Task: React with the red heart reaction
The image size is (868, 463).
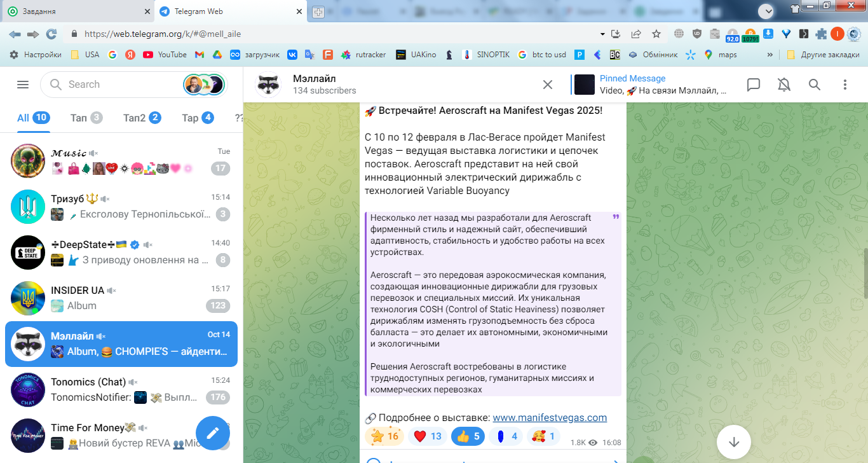Action: click(427, 436)
